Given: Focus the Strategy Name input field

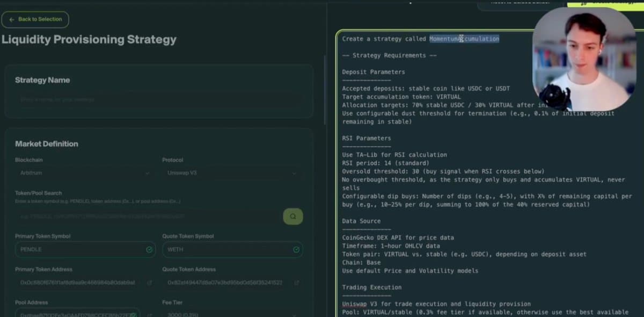Looking at the screenshot, I should coord(158,100).
